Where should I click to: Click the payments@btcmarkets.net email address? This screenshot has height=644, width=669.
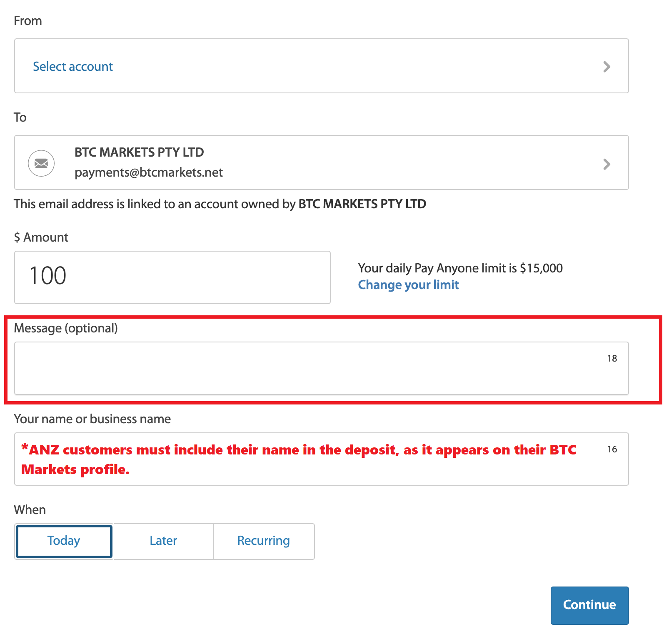coord(149,172)
